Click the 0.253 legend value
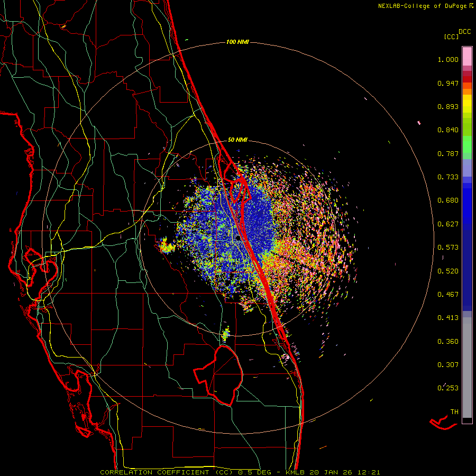 [448, 388]
